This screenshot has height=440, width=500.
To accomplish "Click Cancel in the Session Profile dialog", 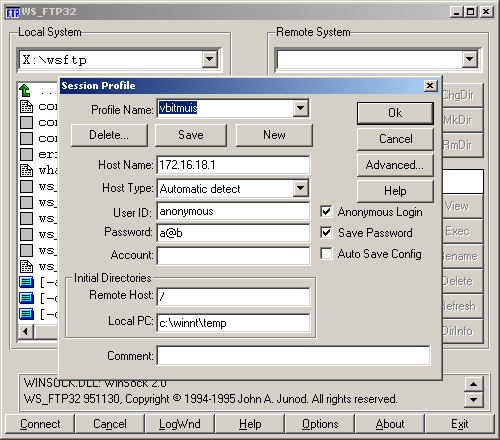I will point(395,139).
